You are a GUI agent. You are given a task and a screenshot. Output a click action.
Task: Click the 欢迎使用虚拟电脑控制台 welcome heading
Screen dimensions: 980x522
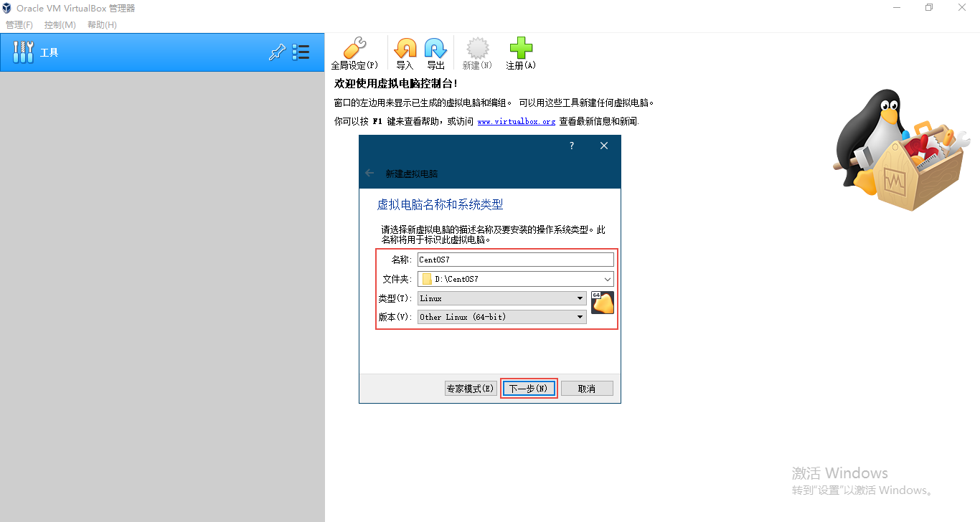pos(396,84)
